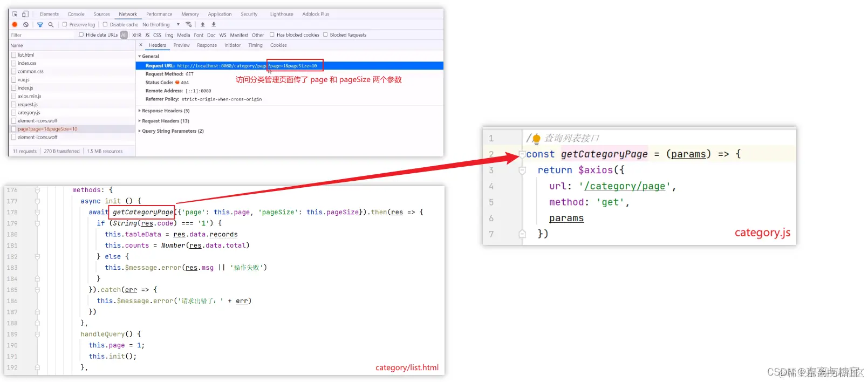Open the No throttling dropdown
Image resolution: width=868 pixels, height=382 pixels.
(x=161, y=24)
